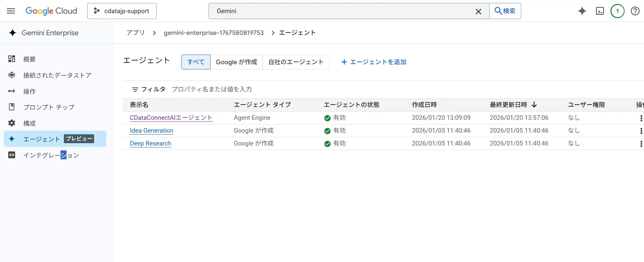This screenshot has height=262, width=644.
Task: Open the notifications badge showing 1
Action: [617, 11]
